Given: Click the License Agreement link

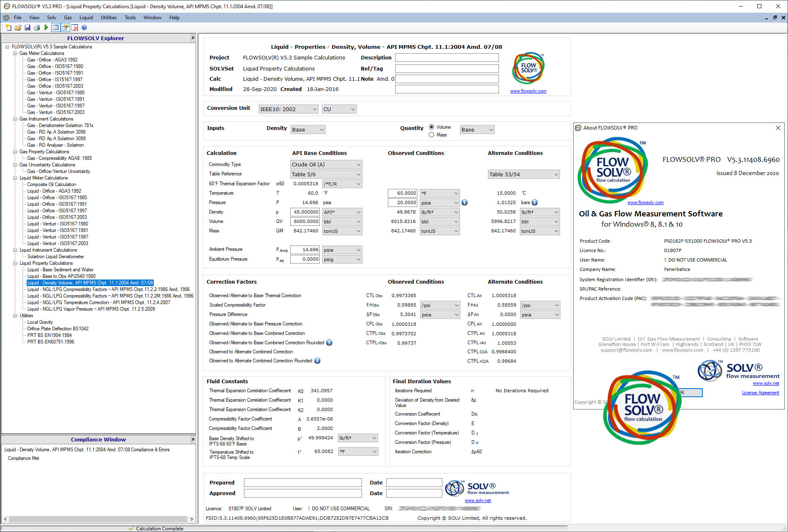Looking at the screenshot, I should [x=760, y=393].
